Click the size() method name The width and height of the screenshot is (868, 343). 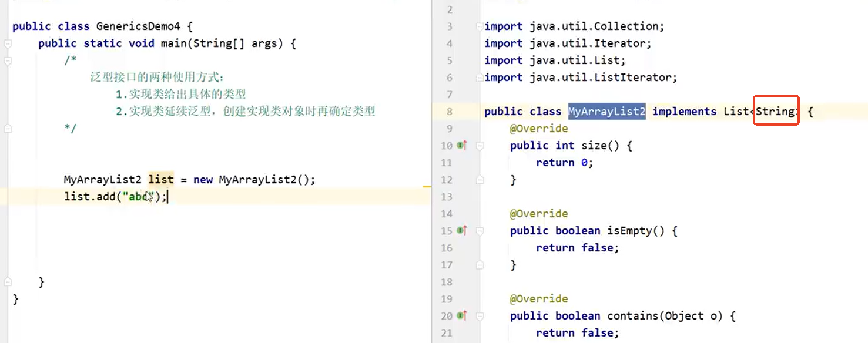(x=595, y=146)
